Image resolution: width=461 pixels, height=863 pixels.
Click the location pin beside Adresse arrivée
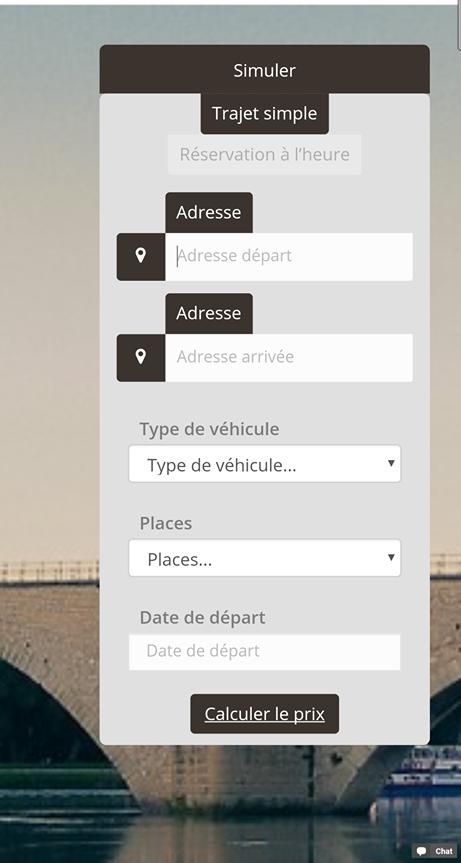tap(141, 357)
